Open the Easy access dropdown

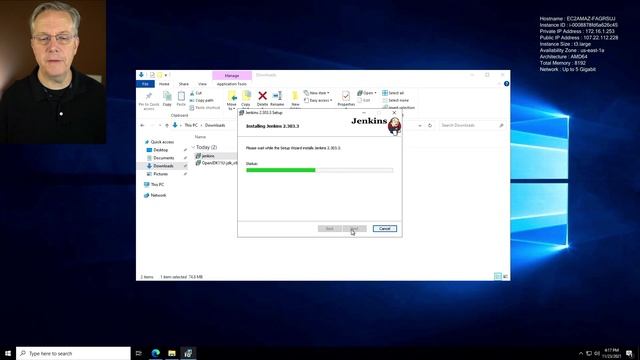click(318, 100)
